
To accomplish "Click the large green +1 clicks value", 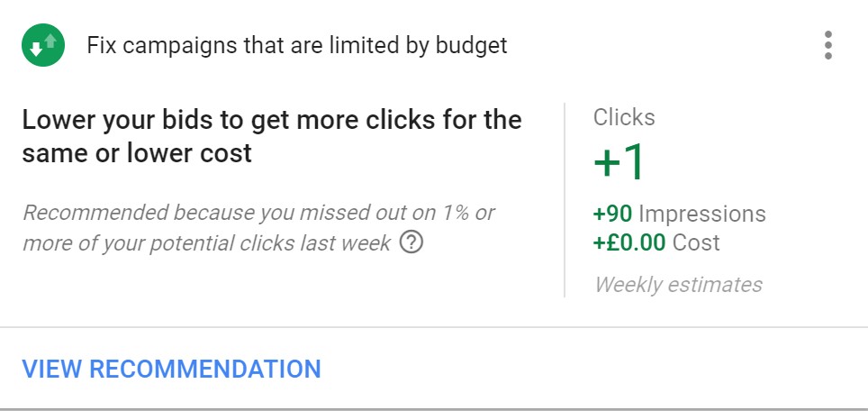I will point(619,162).
